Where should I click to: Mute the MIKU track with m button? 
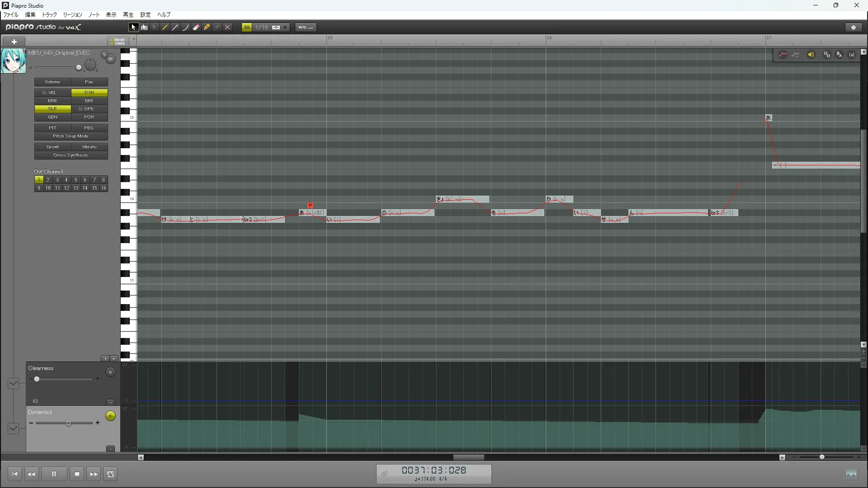click(x=110, y=59)
